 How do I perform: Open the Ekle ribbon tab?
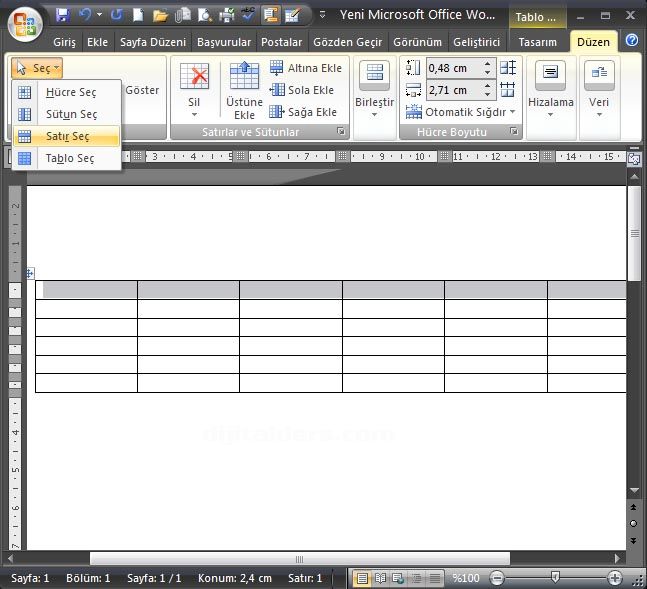tap(97, 42)
